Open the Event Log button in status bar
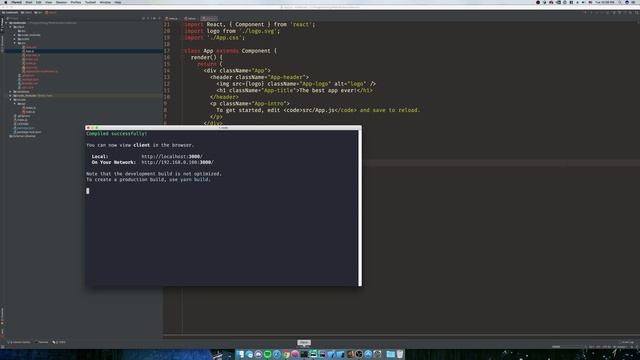This screenshot has width=640, height=360. pyautogui.click(x=627, y=342)
